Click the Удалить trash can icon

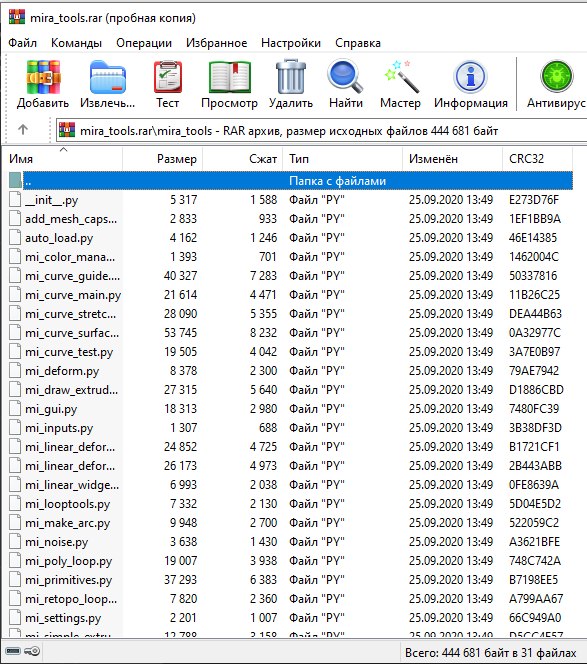[291, 77]
